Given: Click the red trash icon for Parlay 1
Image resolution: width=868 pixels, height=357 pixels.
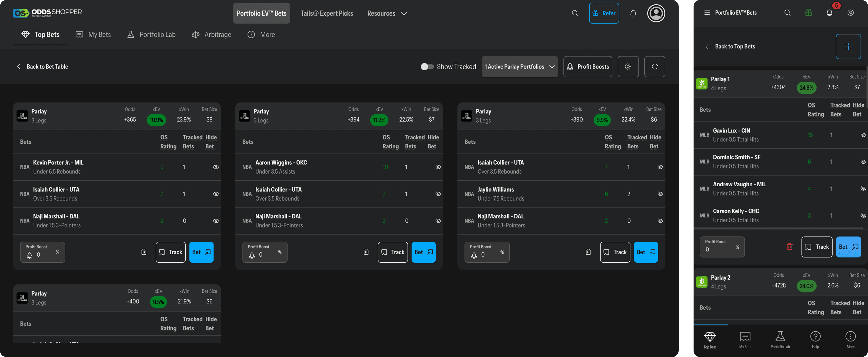Looking at the screenshot, I should (x=789, y=247).
